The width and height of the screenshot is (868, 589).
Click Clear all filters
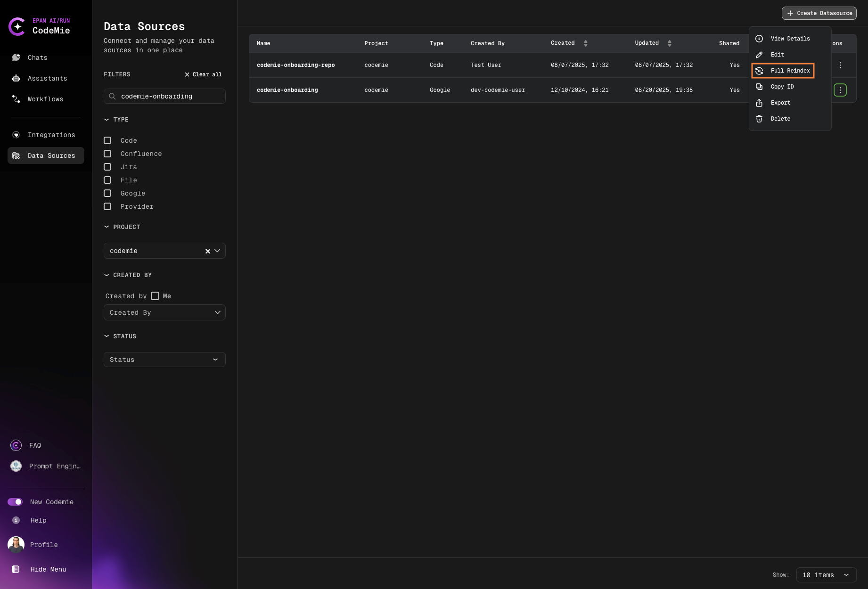tap(203, 74)
